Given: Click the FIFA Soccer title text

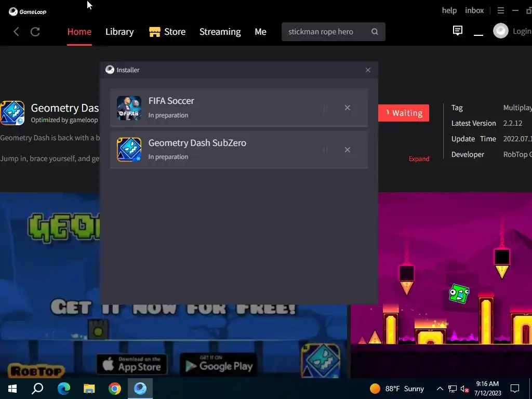Looking at the screenshot, I should (171, 101).
